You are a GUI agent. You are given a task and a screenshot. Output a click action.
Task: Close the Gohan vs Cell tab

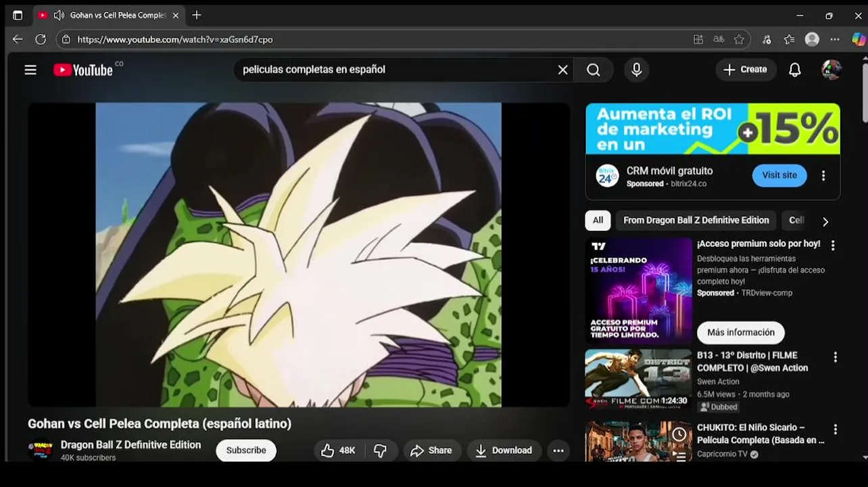(176, 15)
